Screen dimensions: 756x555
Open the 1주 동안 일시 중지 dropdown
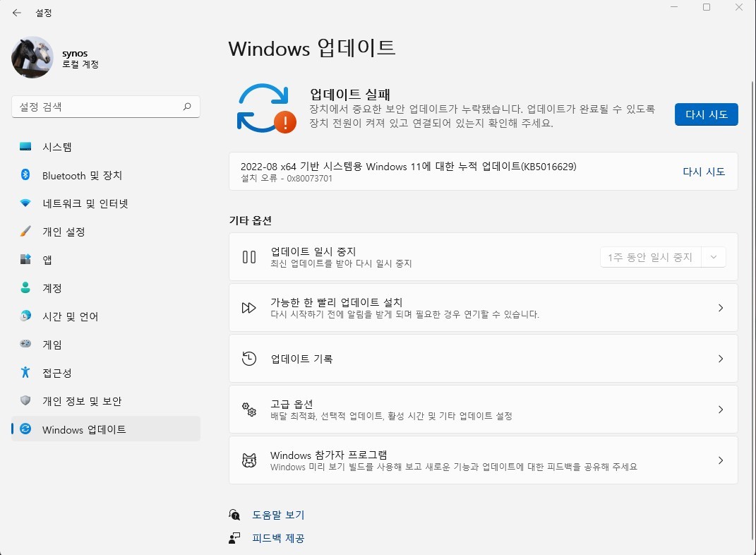click(662, 257)
